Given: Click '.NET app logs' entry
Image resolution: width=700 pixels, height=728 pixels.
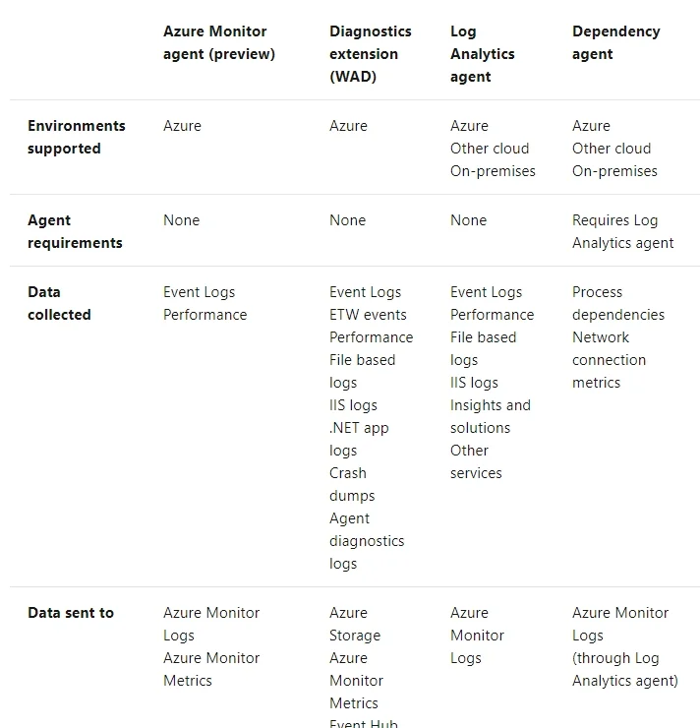Looking at the screenshot, I should [359, 439].
